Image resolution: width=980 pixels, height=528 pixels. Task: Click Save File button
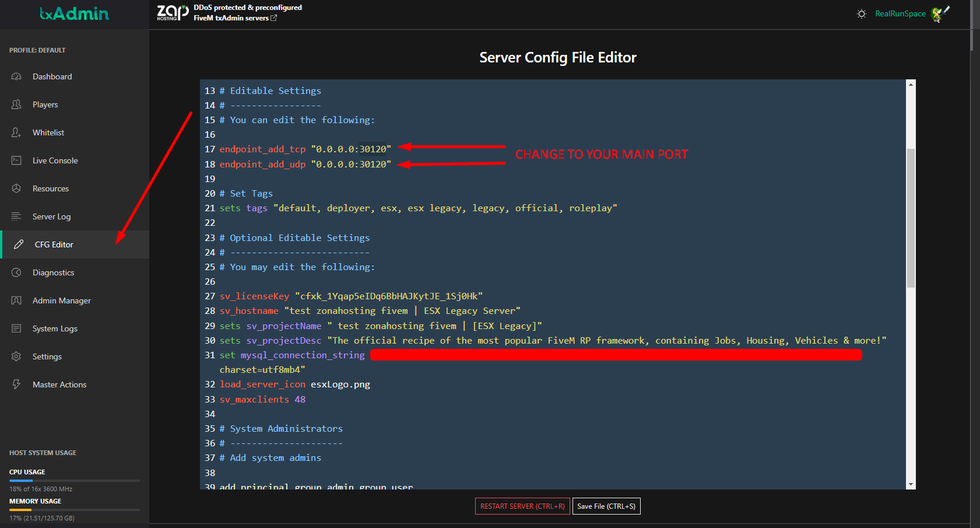606,506
